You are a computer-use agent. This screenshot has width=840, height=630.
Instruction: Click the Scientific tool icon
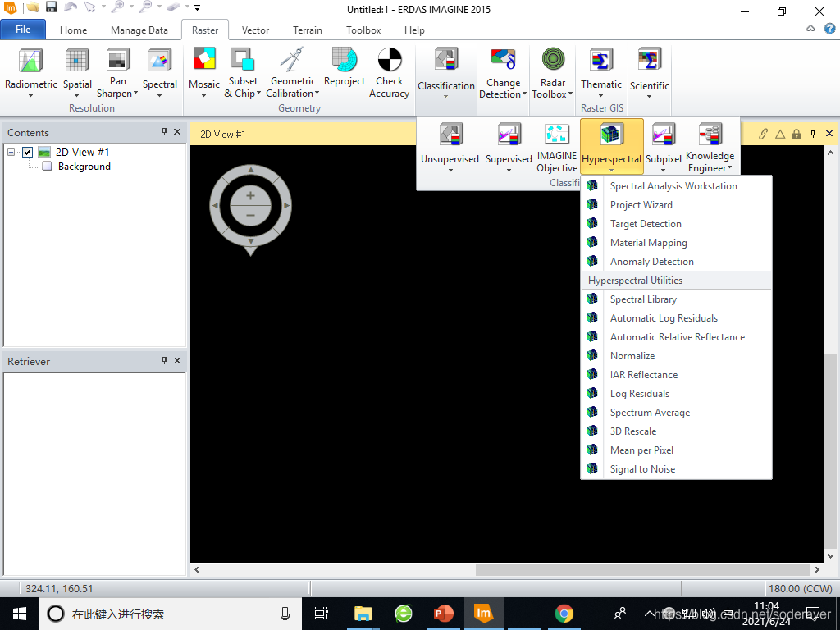tap(650, 60)
